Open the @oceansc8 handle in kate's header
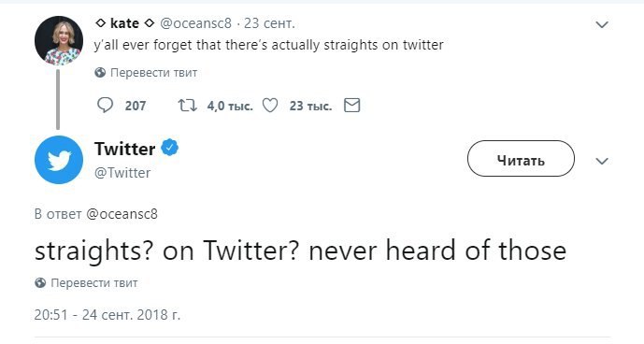This screenshot has width=644, height=344. (x=195, y=23)
